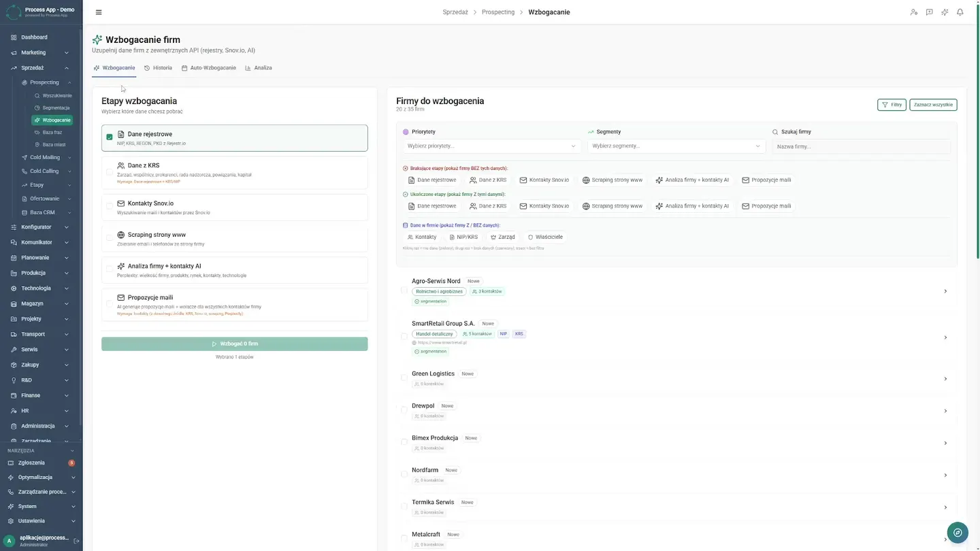Open the user settings icon in header
980x551 pixels.
914,12
